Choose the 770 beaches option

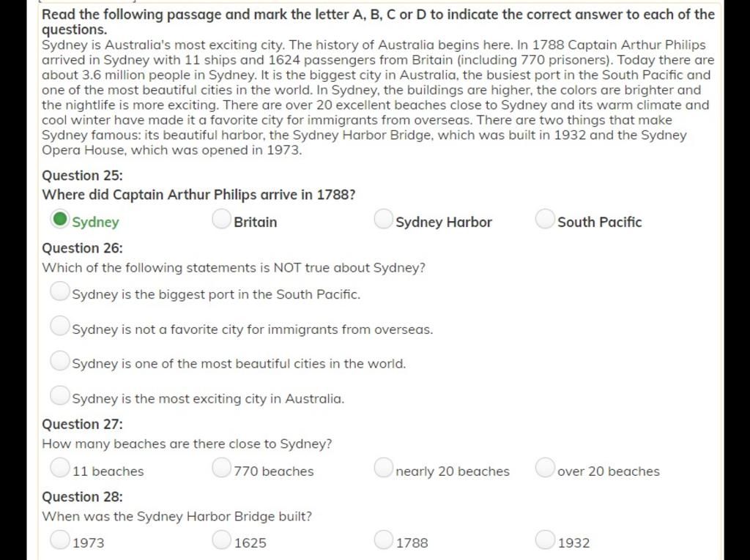click(221, 468)
